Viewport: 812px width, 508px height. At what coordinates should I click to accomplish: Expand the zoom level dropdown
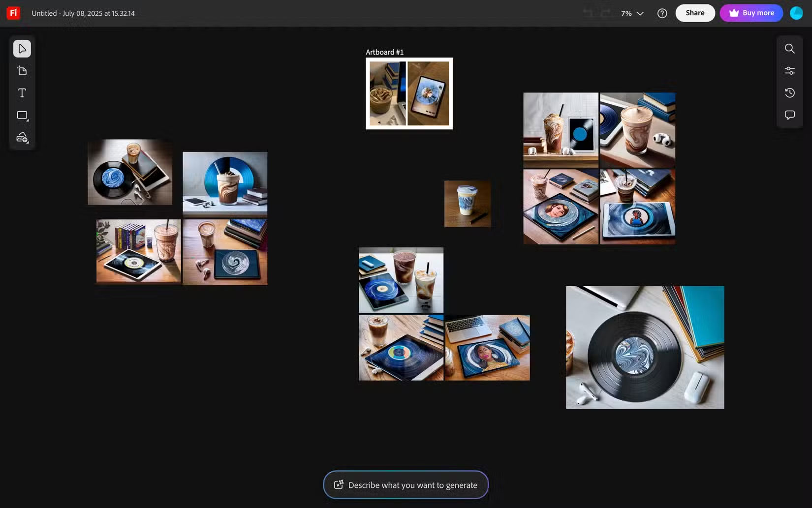(639, 13)
